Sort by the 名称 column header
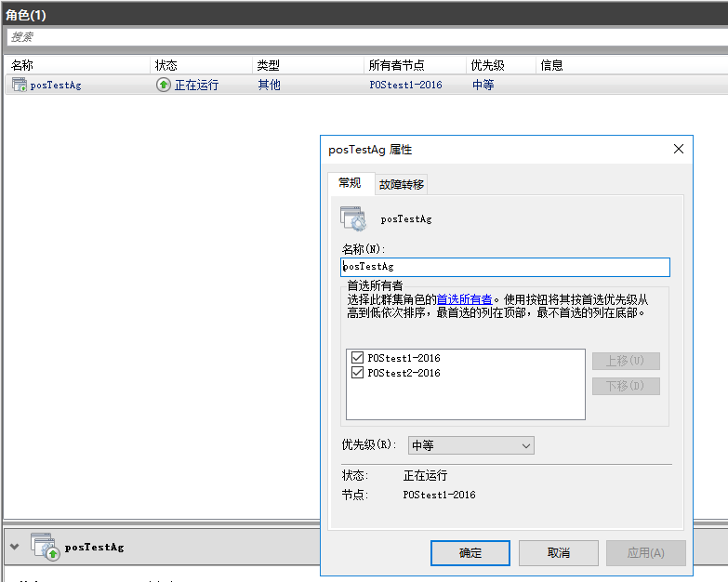 76,65
